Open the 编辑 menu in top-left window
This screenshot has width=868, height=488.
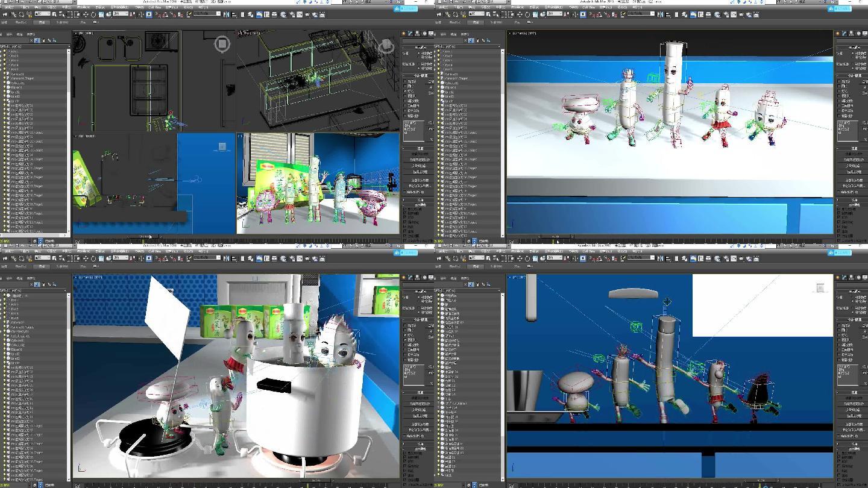click(x=9, y=7)
